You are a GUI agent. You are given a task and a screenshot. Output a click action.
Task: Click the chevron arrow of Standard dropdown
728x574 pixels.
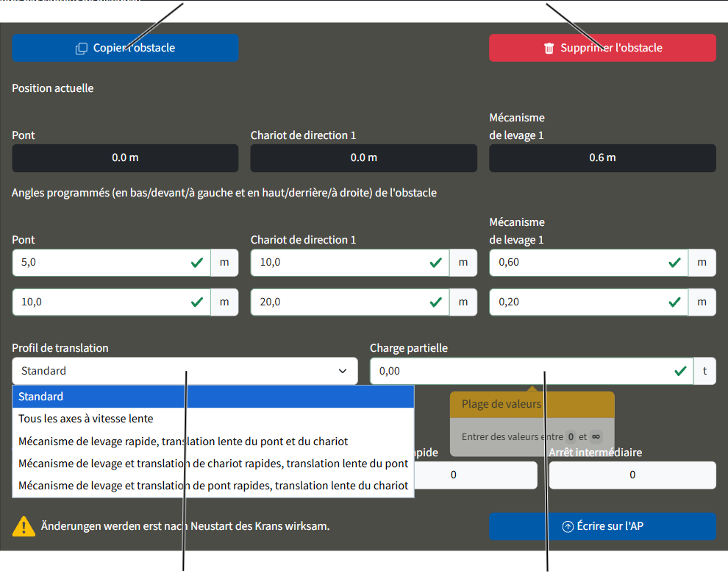(343, 371)
